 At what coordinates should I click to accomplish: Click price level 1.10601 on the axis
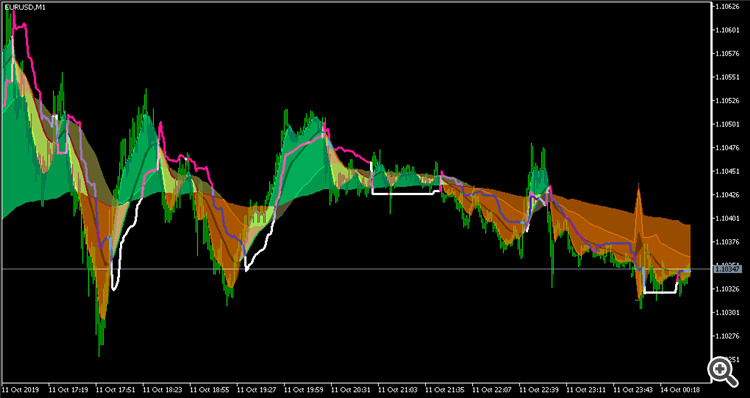click(727, 30)
